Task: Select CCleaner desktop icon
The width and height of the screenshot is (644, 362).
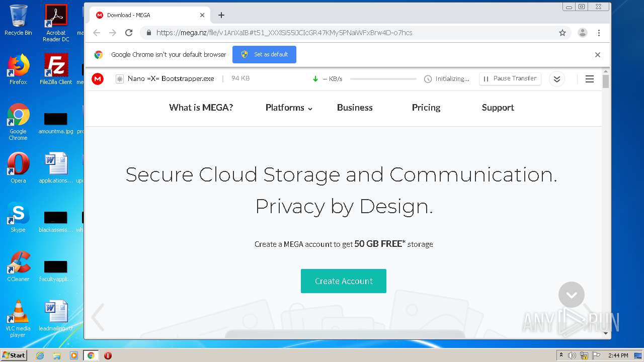Action: (18, 266)
